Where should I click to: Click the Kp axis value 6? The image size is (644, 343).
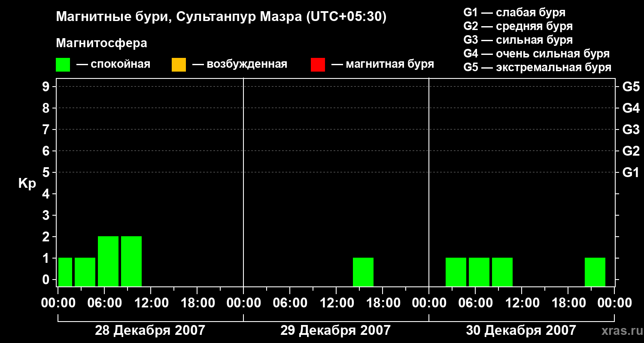click(x=47, y=151)
